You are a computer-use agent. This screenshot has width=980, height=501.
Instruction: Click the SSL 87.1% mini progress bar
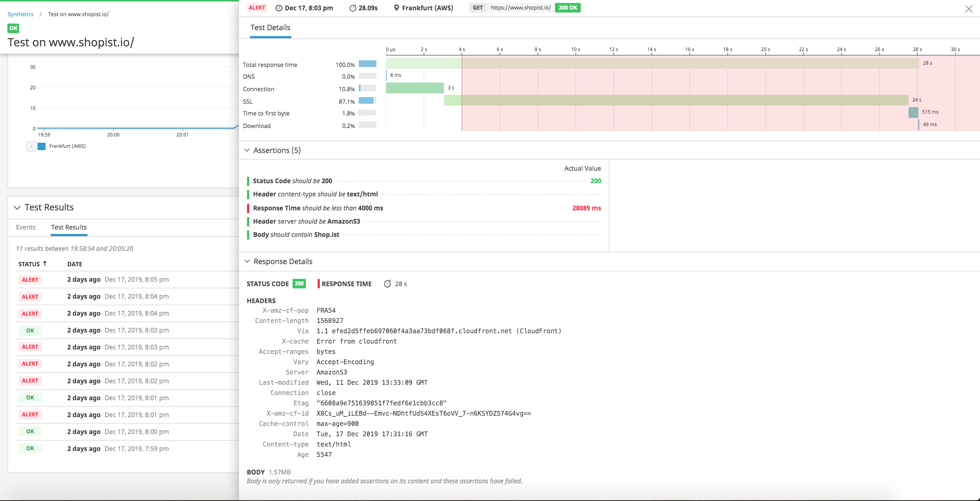[x=368, y=100]
